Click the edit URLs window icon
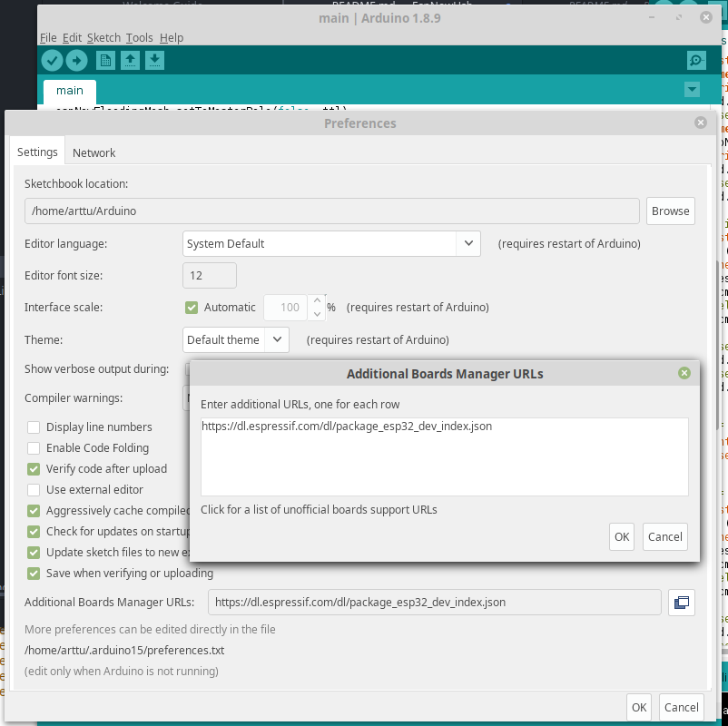728x726 pixels. (681, 602)
